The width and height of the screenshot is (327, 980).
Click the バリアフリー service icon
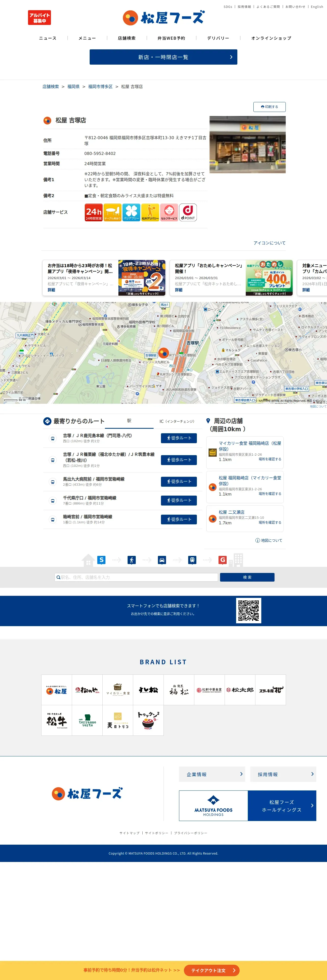tap(131, 212)
